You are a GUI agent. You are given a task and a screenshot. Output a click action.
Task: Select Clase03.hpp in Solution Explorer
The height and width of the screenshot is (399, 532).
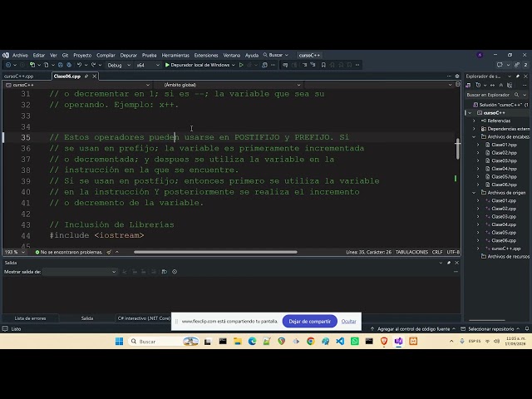(504, 160)
